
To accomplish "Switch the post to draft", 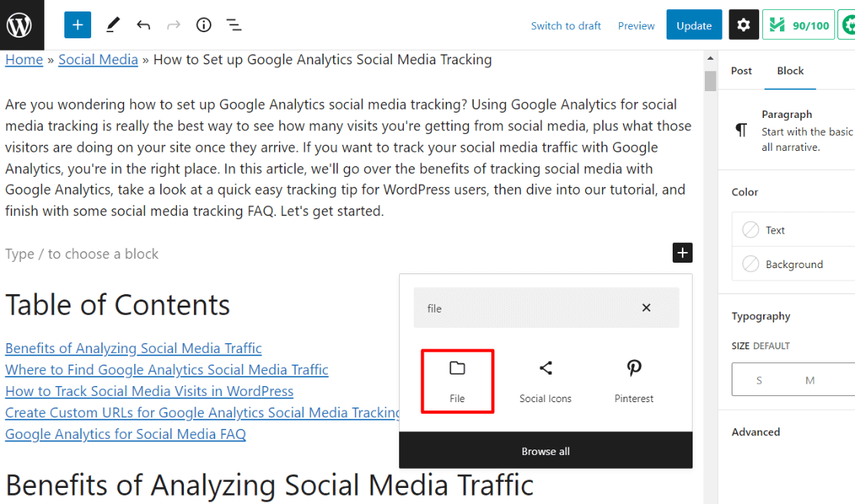I will pos(566,25).
